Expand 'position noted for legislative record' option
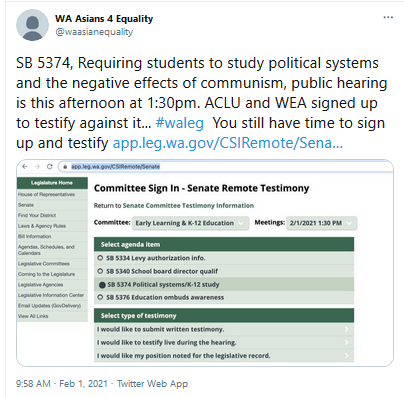Screen dimensions: 404x397 click(x=224, y=356)
